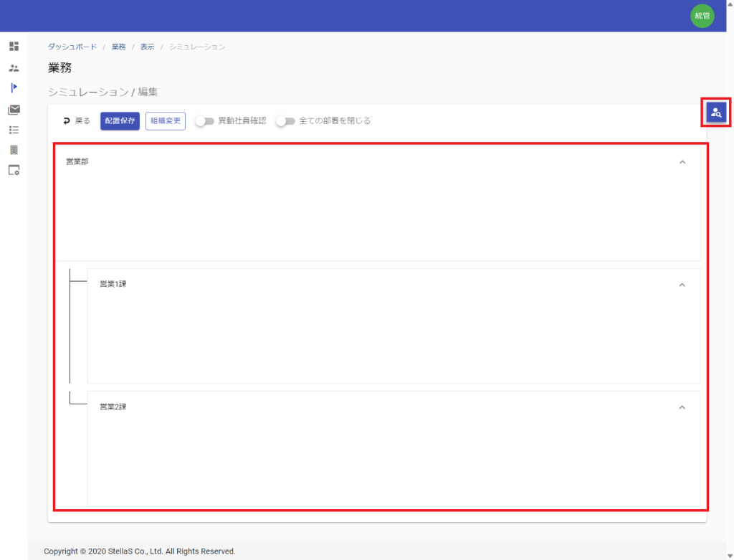
Task: Click the 配置保存 button
Action: click(x=120, y=121)
